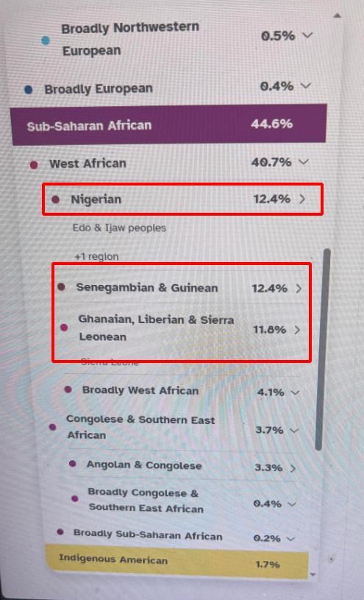Expand Congolese & Southern East African chevron
This screenshot has width=364, height=600.
coord(293,431)
